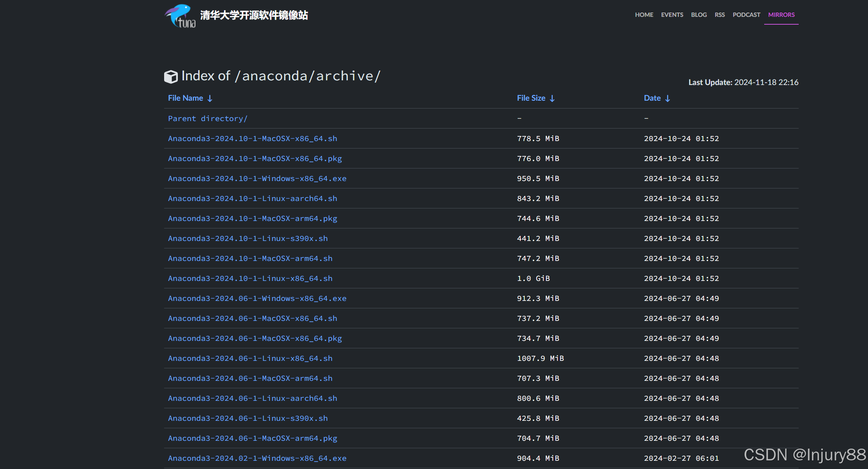Click the 2024-02-27 06:01 date cell
The image size is (868, 469).
click(682, 458)
